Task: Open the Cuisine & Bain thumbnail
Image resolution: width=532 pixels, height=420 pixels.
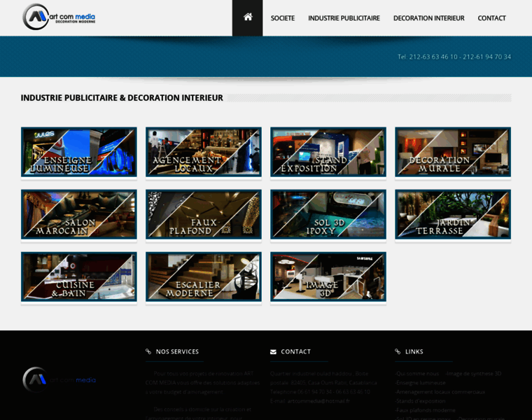Action: click(x=79, y=276)
